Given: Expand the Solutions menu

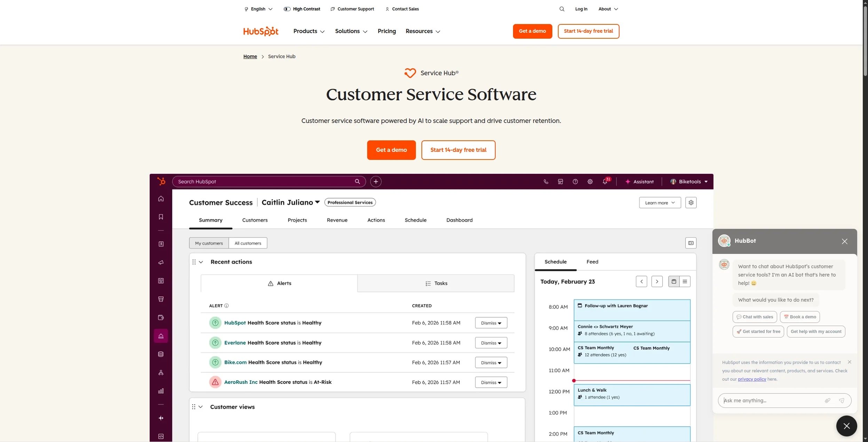Looking at the screenshot, I should click(x=351, y=31).
